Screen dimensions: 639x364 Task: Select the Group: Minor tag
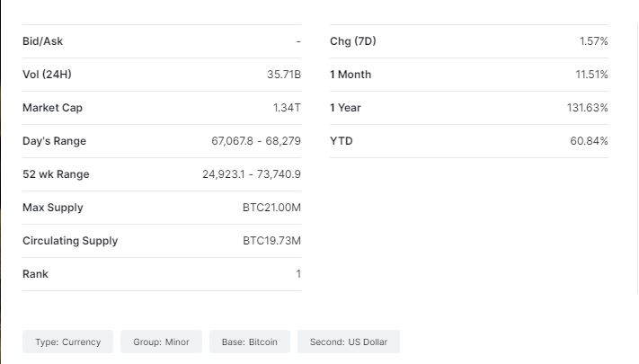point(161,342)
